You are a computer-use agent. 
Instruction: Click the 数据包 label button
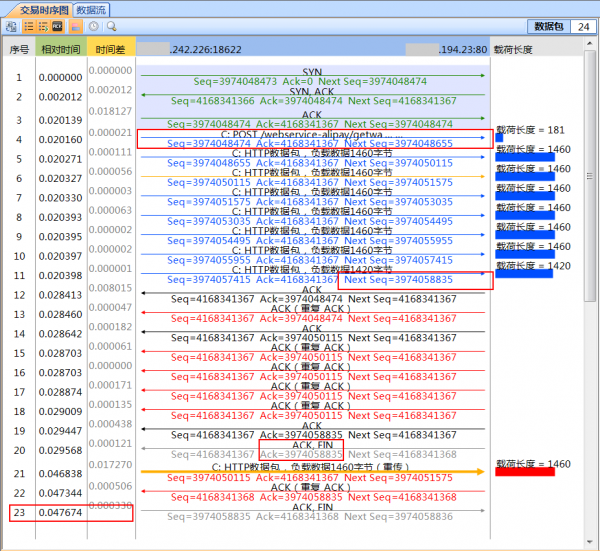tap(549, 27)
